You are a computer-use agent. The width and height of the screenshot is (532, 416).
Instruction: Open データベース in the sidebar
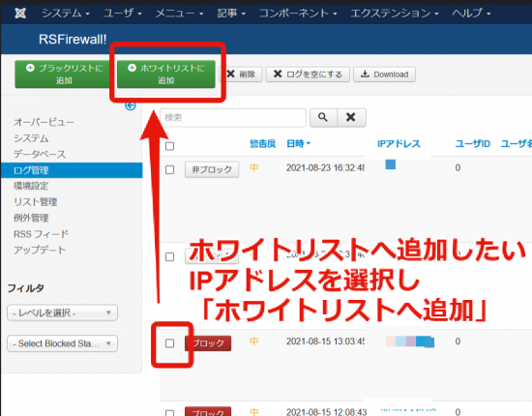point(40,154)
